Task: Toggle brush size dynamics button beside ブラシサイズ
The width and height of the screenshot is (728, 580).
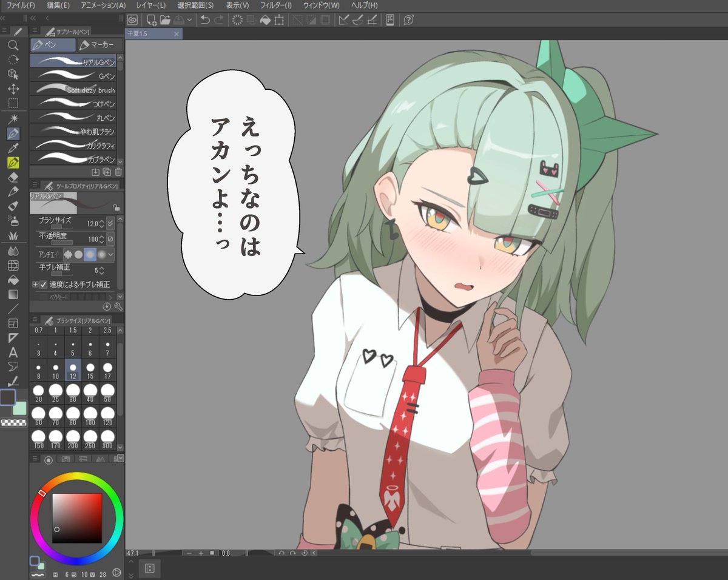Action: [x=110, y=224]
